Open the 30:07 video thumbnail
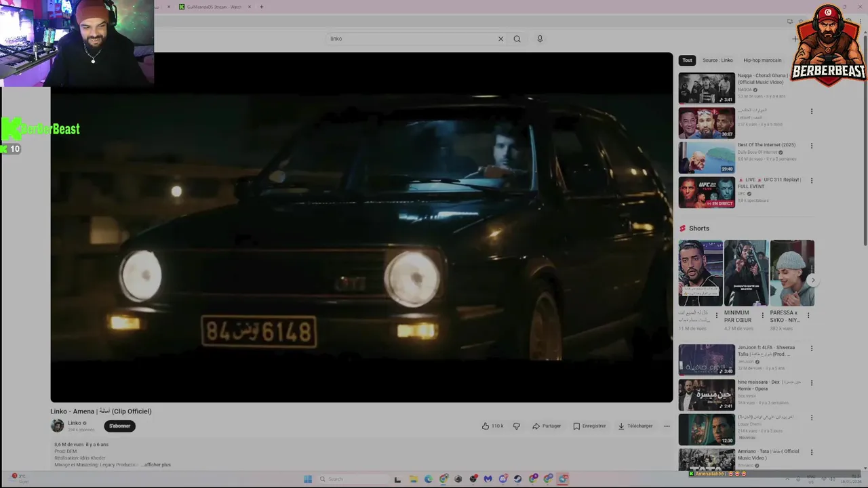Screen dimensions: 868x488 (x=707, y=123)
